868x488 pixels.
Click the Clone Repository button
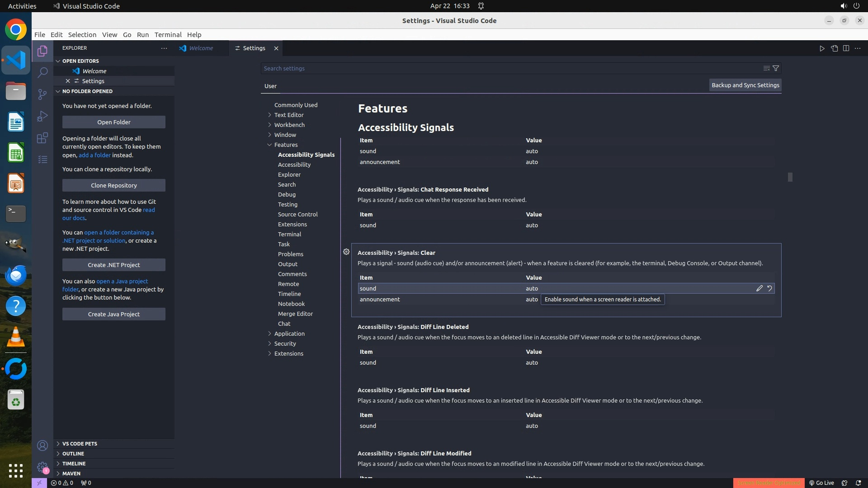[113, 185]
